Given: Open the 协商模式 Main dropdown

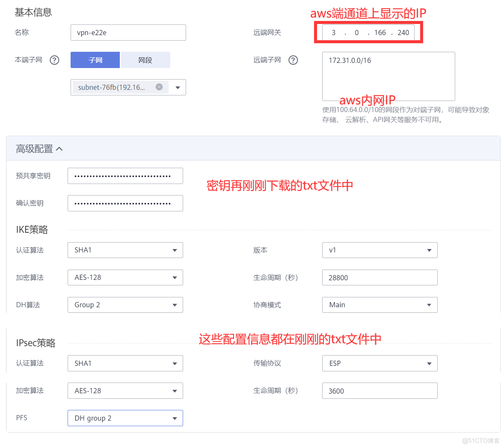Looking at the screenshot, I should pos(379,305).
